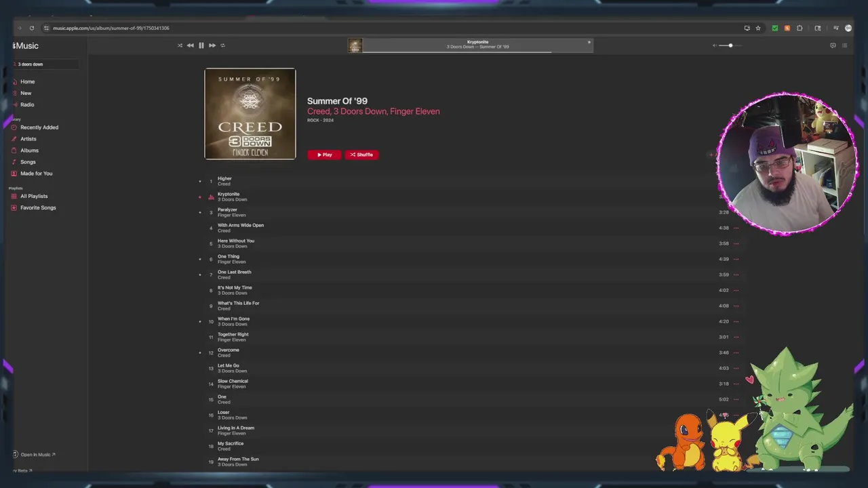The width and height of the screenshot is (868, 488).
Task: Open more options for Together Right
Action: pos(736,338)
